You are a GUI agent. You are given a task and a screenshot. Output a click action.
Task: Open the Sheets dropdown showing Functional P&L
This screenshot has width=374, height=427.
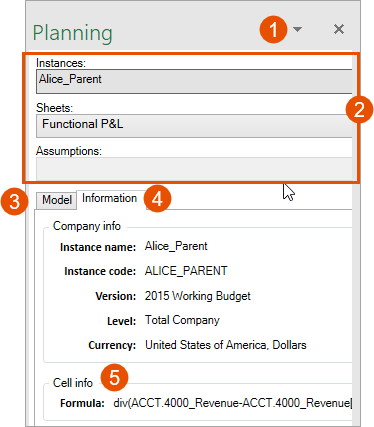[x=194, y=126]
